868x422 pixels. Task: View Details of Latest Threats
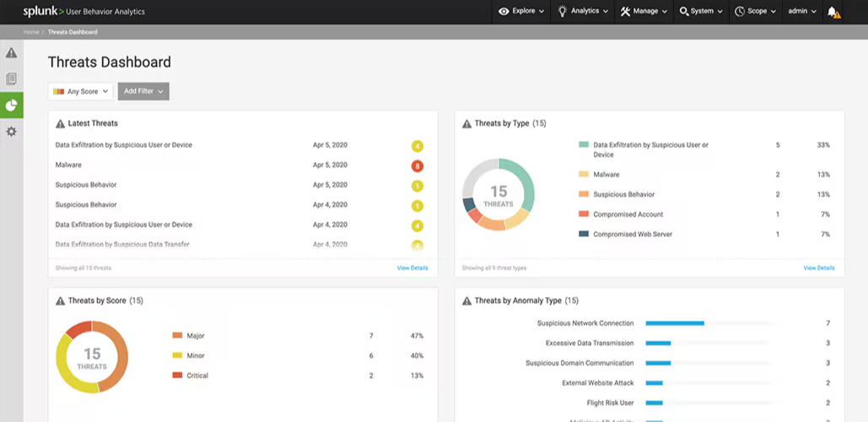coord(412,268)
